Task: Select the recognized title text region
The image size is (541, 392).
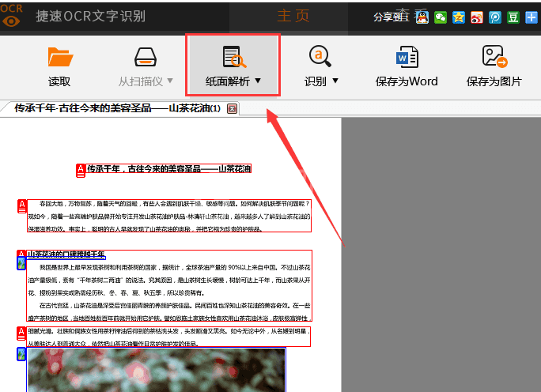Action: pos(168,168)
